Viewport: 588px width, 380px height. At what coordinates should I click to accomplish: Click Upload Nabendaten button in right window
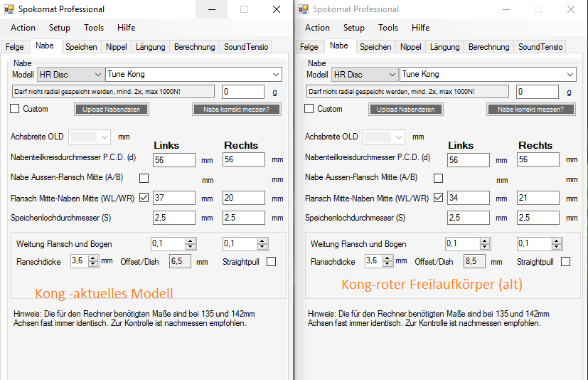click(406, 110)
